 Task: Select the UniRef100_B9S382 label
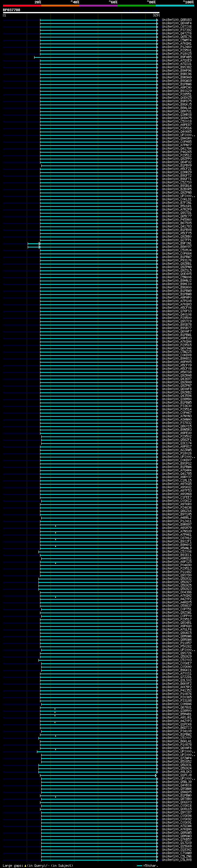(177, 67)
